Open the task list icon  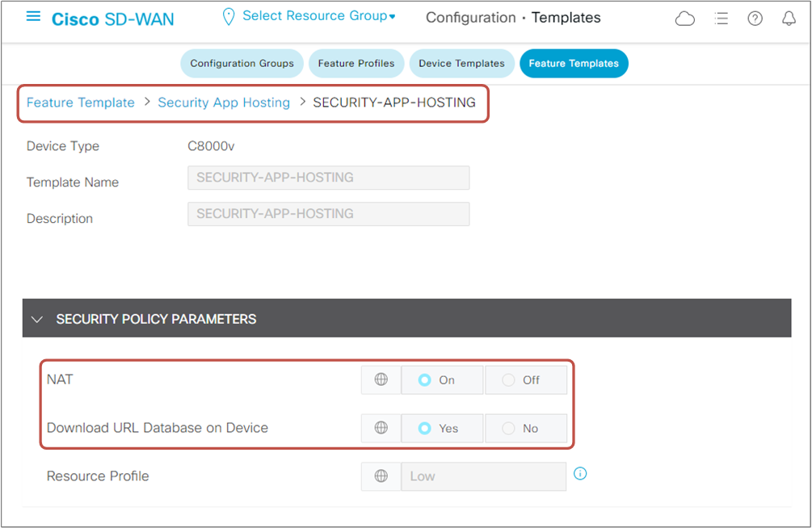tap(721, 18)
